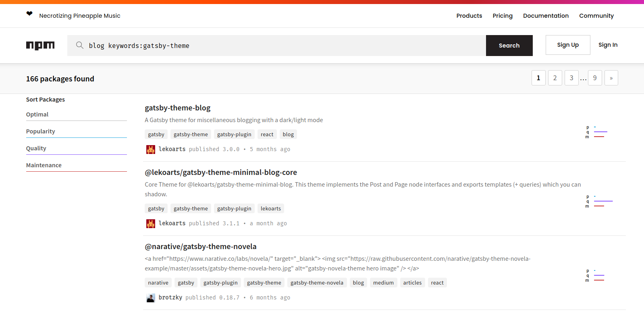Open brotzky avatar thumbnail
This screenshot has width=644, height=316.
151,298
